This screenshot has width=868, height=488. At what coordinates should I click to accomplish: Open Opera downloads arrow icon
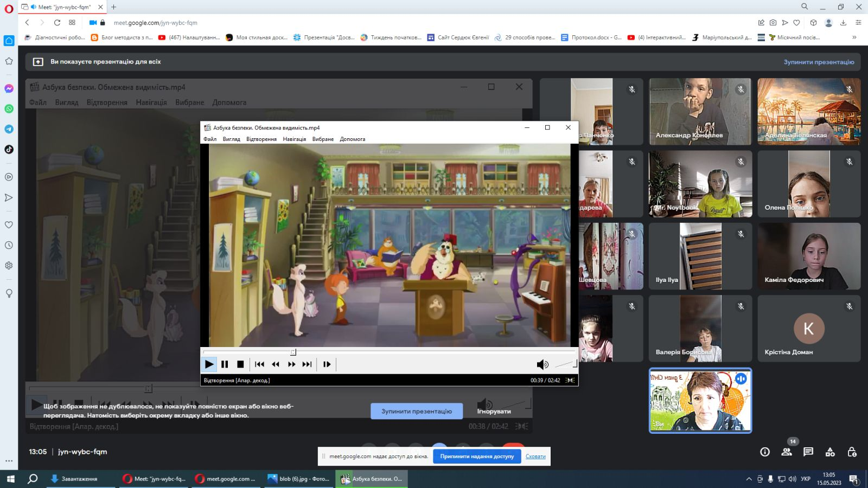click(x=843, y=23)
